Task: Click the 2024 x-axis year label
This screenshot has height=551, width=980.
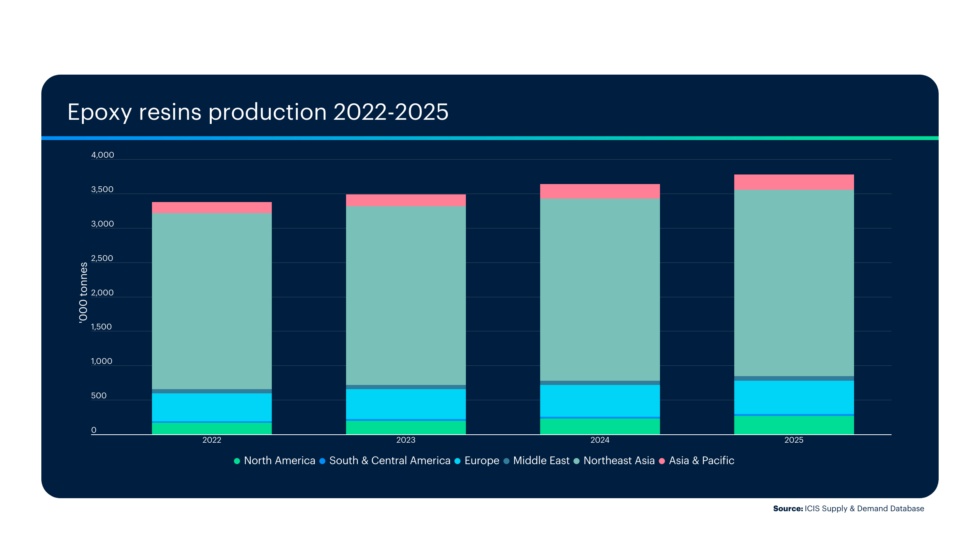Action: (x=600, y=440)
